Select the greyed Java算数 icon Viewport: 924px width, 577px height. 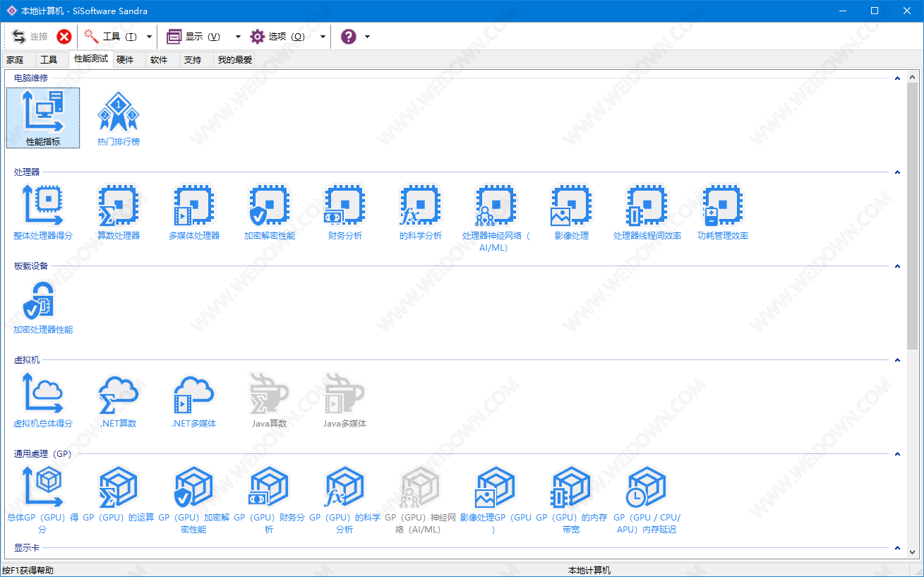270,400
